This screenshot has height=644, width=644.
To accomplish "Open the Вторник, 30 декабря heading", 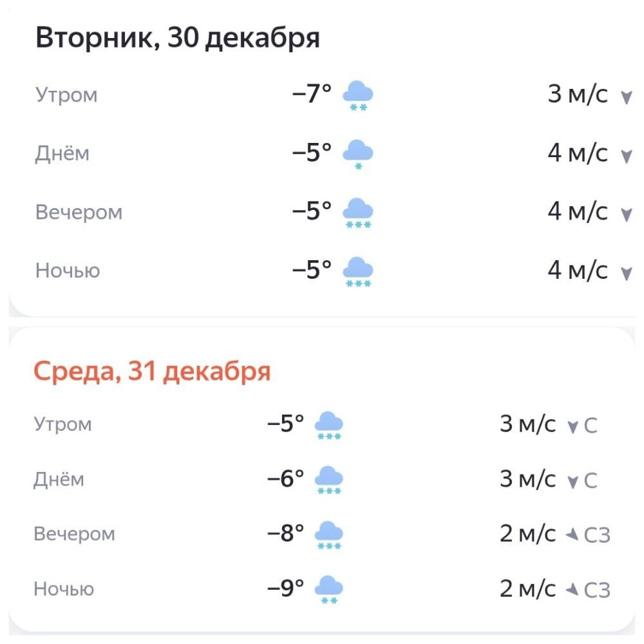I will [x=178, y=38].
